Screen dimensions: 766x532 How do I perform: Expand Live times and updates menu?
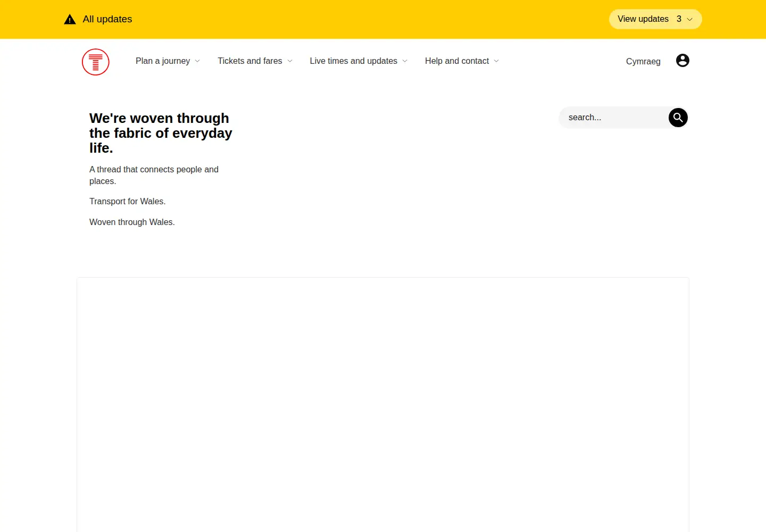[x=359, y=61]
